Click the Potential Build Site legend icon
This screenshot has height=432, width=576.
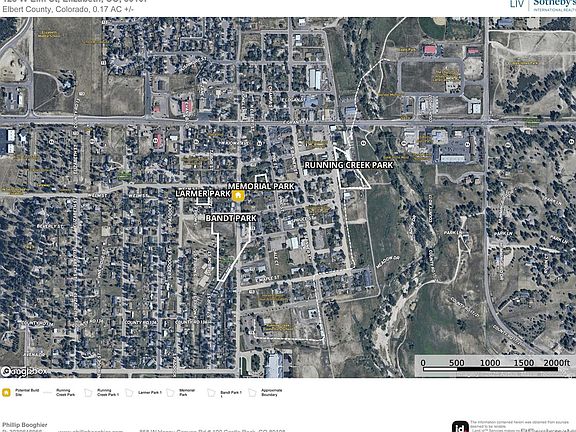coord(6,393)
